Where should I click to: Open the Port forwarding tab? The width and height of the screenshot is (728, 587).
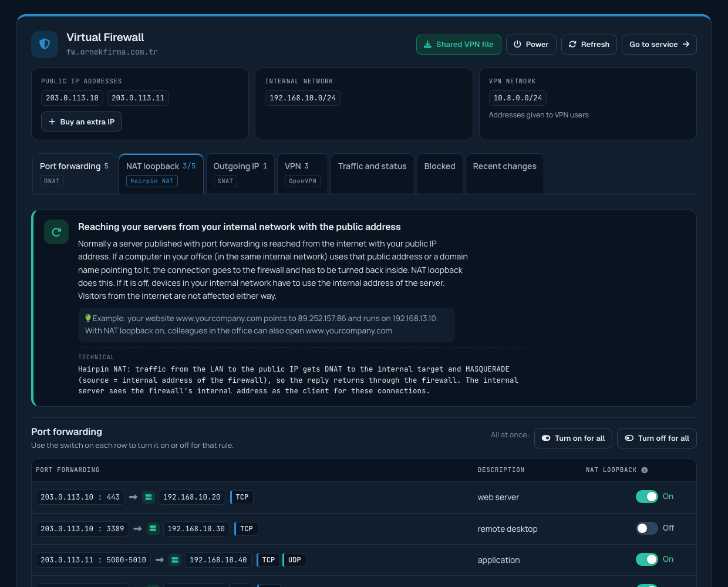74,173
